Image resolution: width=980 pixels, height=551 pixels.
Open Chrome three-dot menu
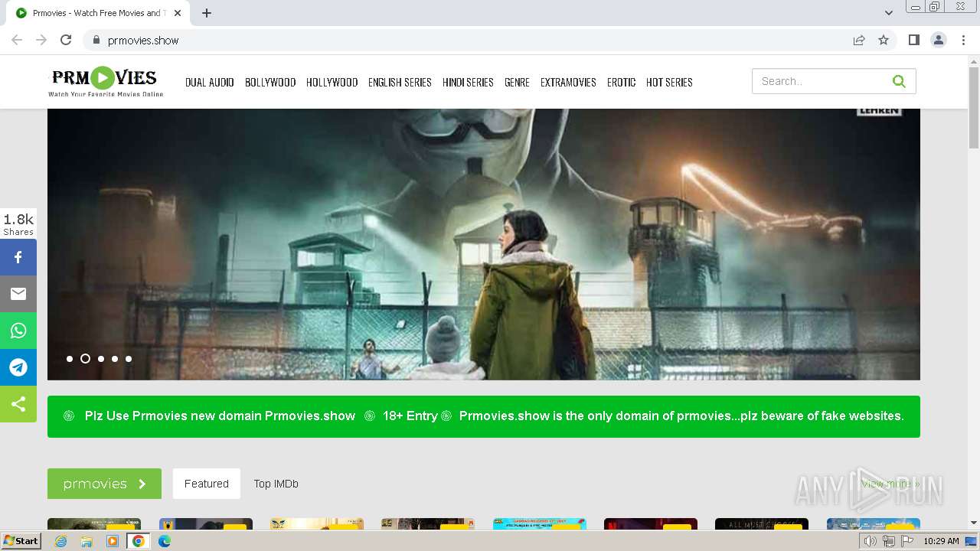pos(963,40)
